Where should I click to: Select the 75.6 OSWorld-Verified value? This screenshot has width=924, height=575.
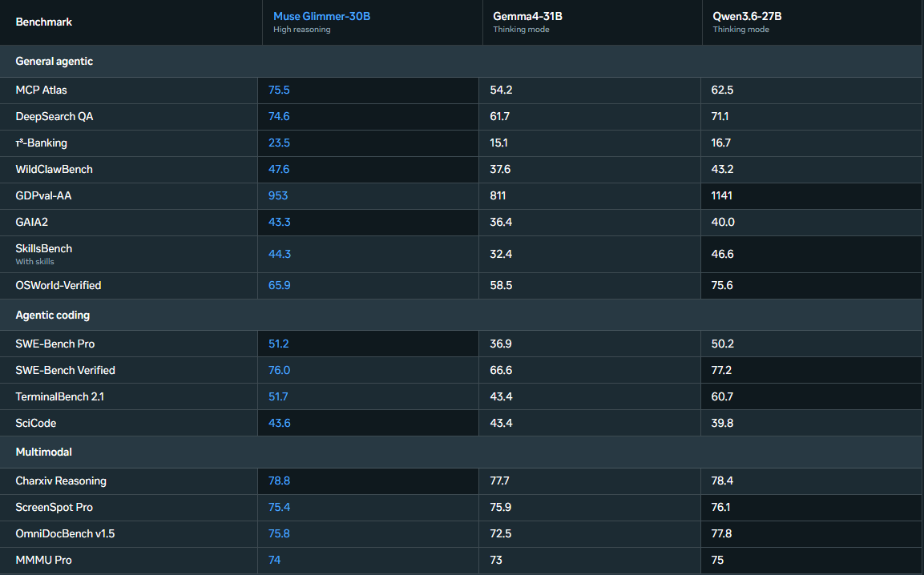pyautogui.click(x=722, y=285)
